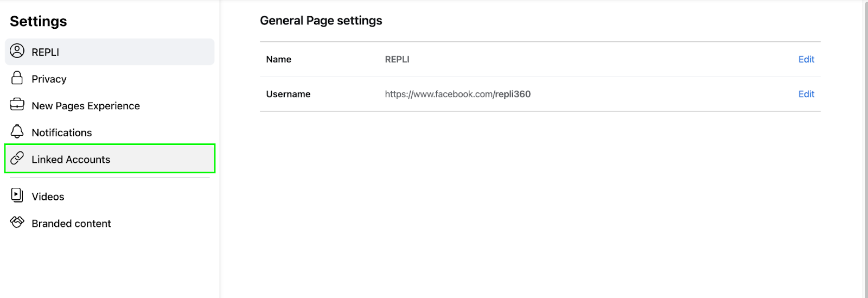Click the facebook.com/repli360 username URL
Viewport: 868px width, 298px height.
pyautogui.click(x=458, y=94)
